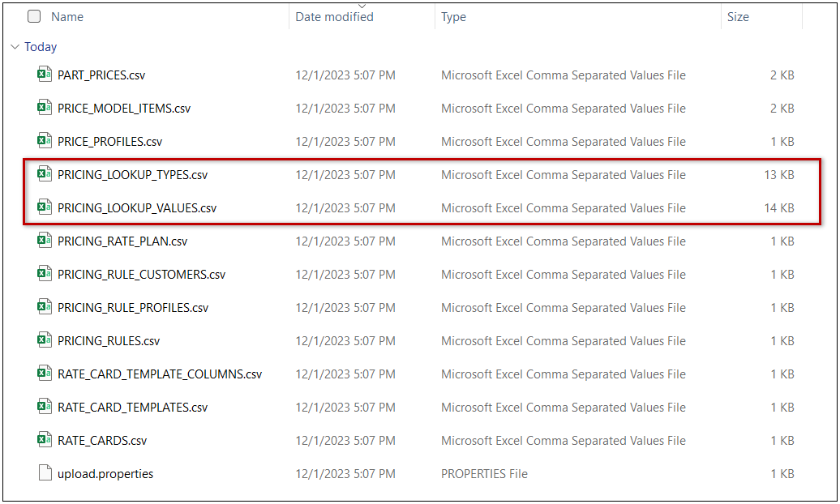Screen dimensions: 840x504
Task: Click the date modified of RATE_CARD_TEMPLATE_COLUMNS.csv
Action: [x=345, y=374]
